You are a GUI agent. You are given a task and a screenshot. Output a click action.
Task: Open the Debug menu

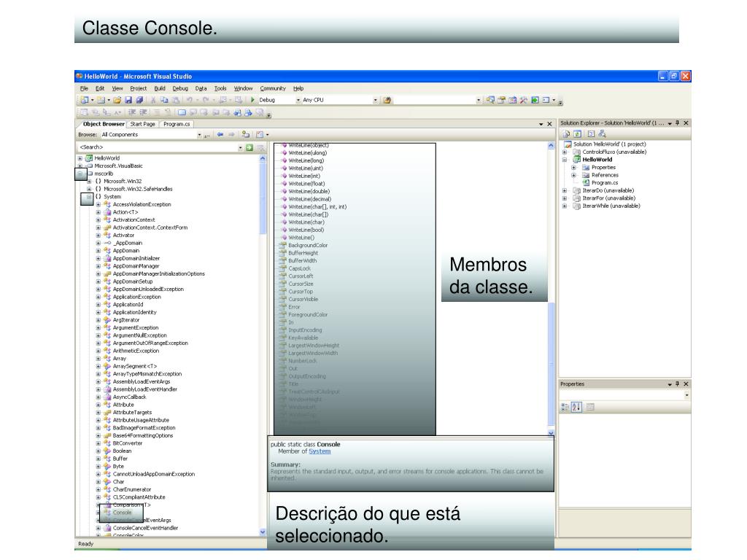coord(180,88)
